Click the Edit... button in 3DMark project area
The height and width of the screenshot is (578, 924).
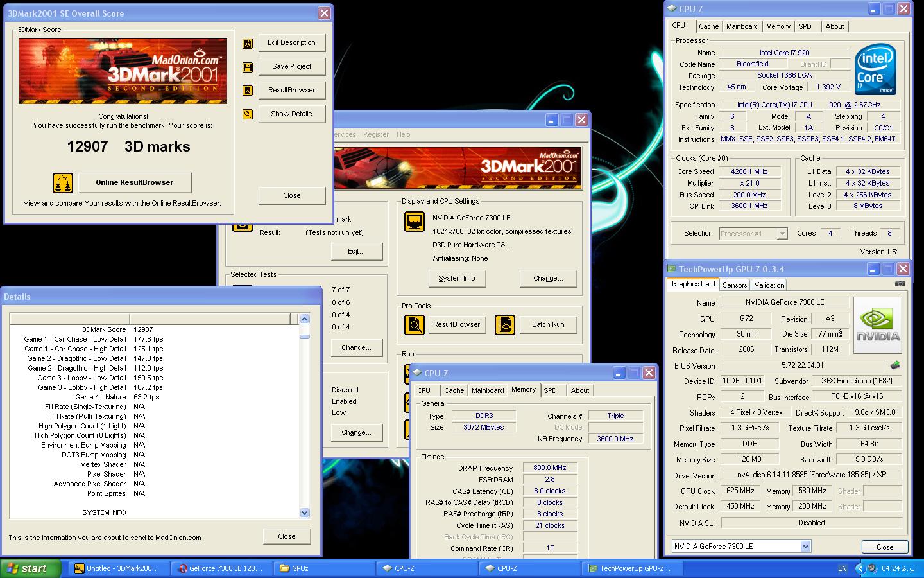pos(357,252)
